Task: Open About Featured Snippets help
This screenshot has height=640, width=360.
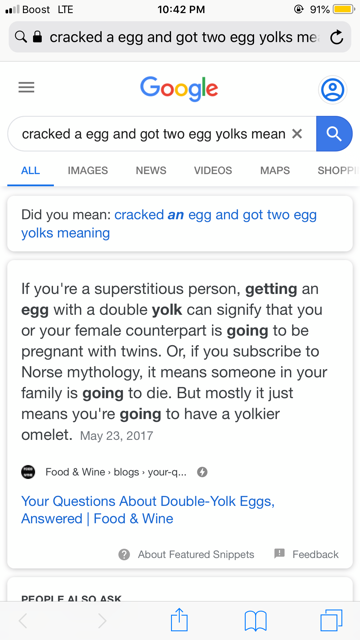Action: [186, 554]
